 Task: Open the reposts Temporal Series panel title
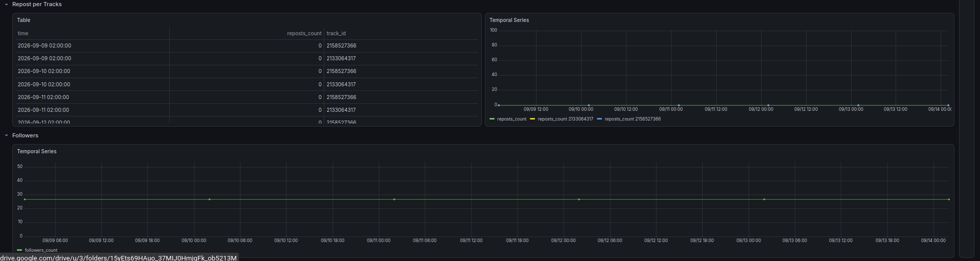click(x=509, y=20)
